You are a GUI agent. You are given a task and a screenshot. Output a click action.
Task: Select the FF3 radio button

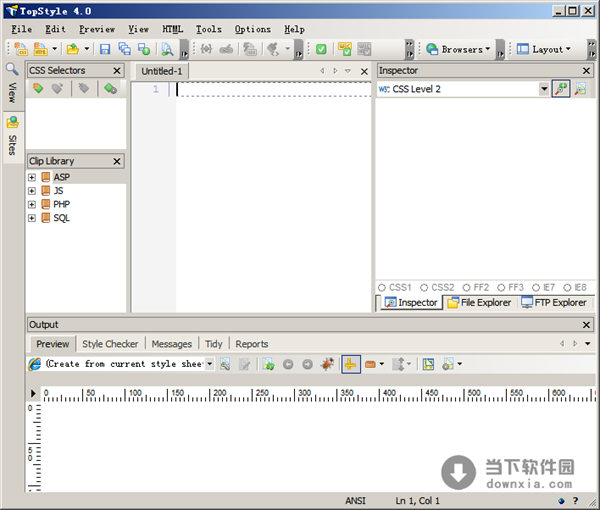pyautogui.click(x=501, y=287)
